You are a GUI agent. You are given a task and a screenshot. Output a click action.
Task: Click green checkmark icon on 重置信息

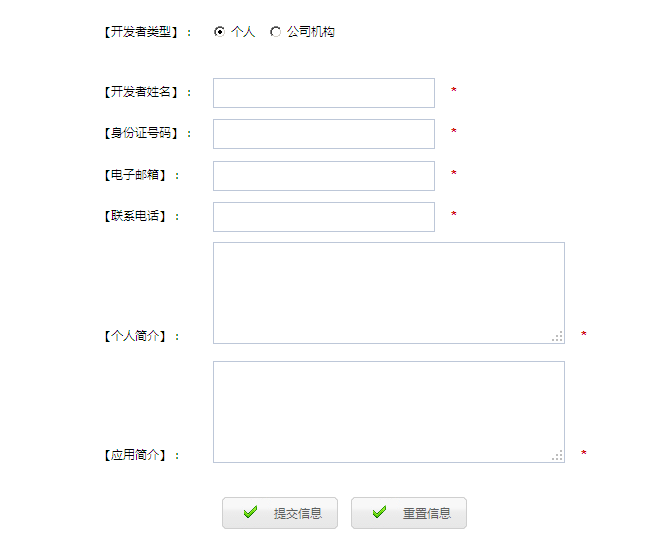pyautogui.click(x=379, y=513)
